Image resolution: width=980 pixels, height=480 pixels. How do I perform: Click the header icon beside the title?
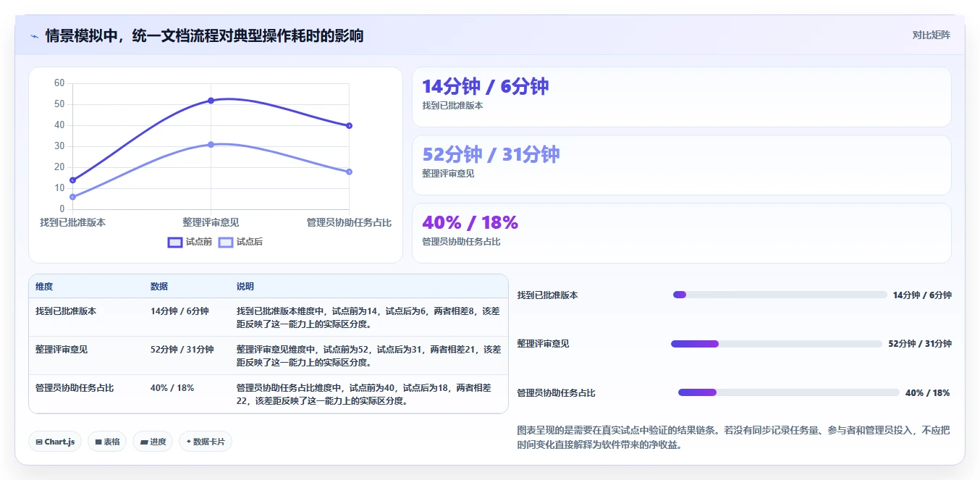34,35
